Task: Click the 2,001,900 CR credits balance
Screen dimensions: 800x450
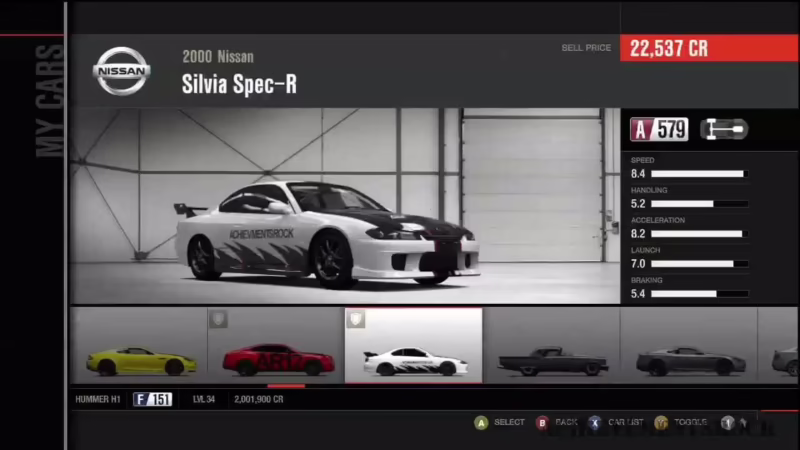Action: 259,399
